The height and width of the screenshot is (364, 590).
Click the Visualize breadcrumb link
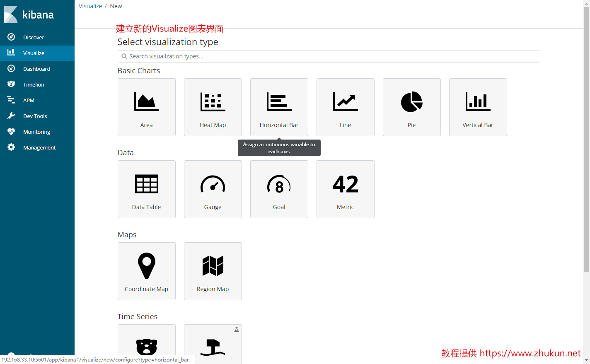[x=90, y=6]
